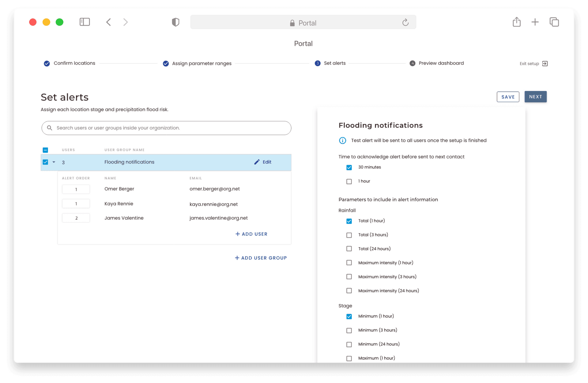Image resolution: width=588 pixels, height=383 pixels.
Task: Click the info icon beside test alert message
Action: coord(342,141)
